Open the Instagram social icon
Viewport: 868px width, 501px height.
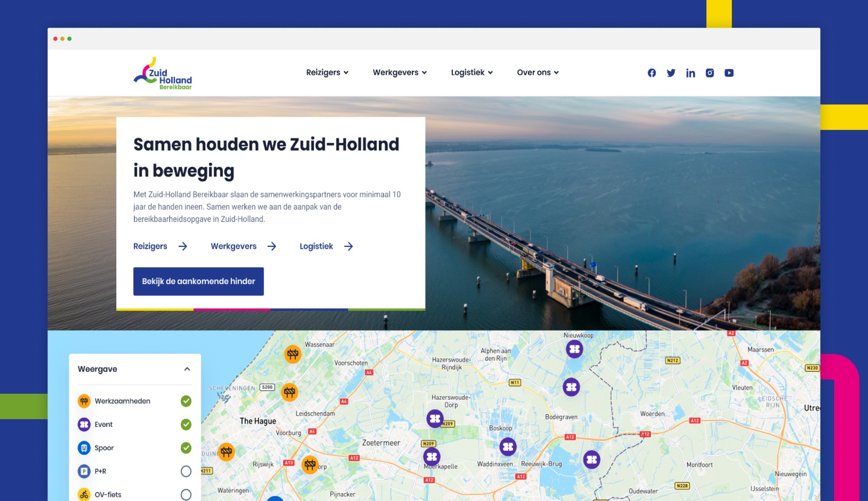tap(710, 73)
